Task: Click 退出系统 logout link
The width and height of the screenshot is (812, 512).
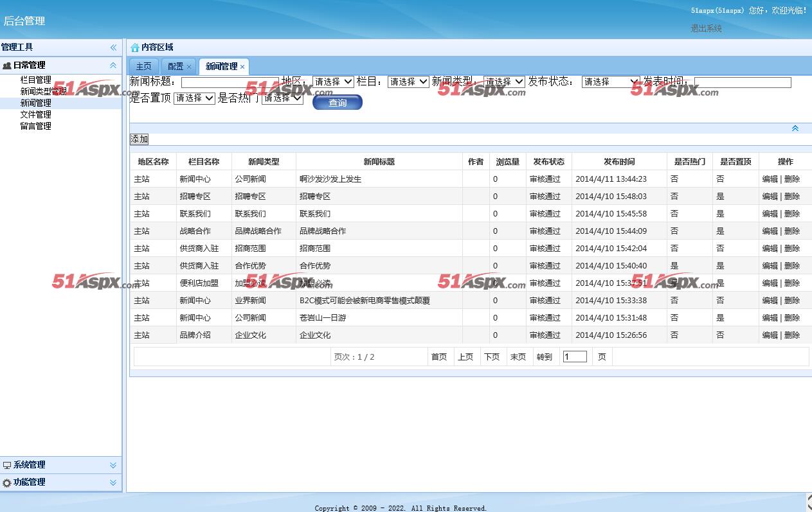Action: click(x=706, y=28)
